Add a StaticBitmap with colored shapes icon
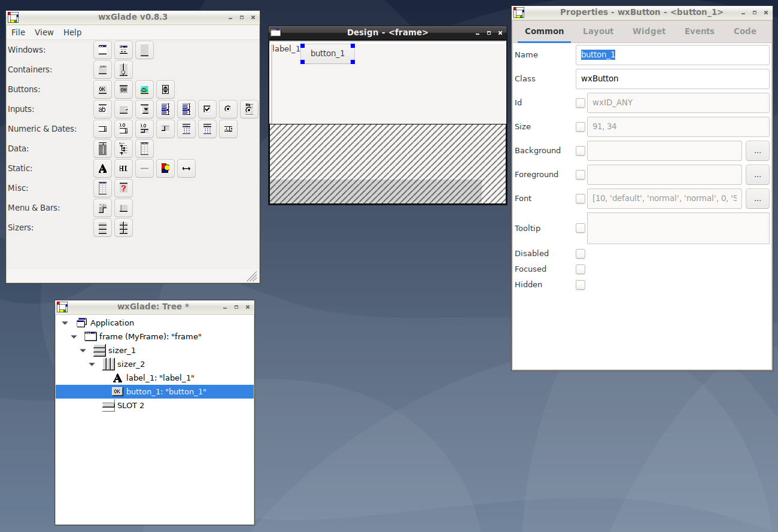The width and height of the screenshot is (778, 532). coord(166,169)
